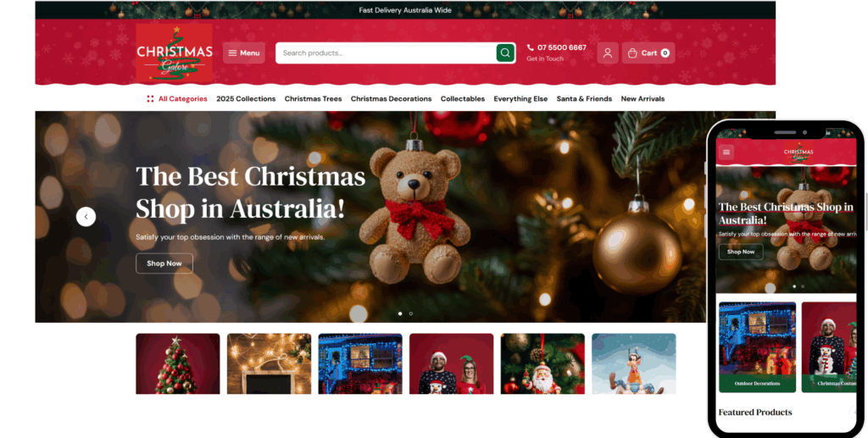Expand All Categories menu
Screen dimensions: 868x438
click(x=177, y=99)
